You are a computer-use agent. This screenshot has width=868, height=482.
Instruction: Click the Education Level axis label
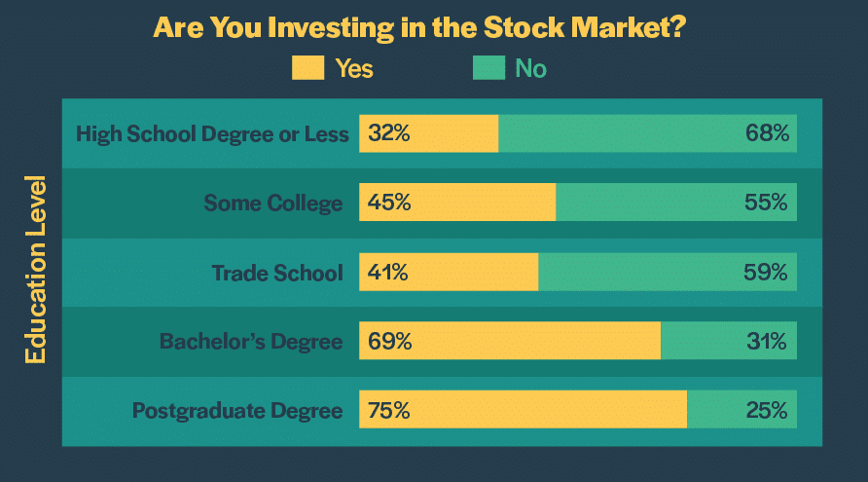pyautogui.click(x=36, y=270)
